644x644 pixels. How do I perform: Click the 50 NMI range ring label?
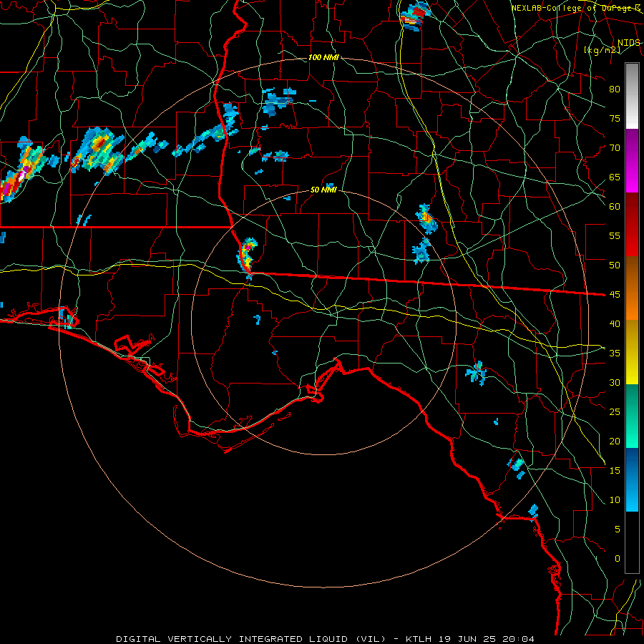point(323,190)
